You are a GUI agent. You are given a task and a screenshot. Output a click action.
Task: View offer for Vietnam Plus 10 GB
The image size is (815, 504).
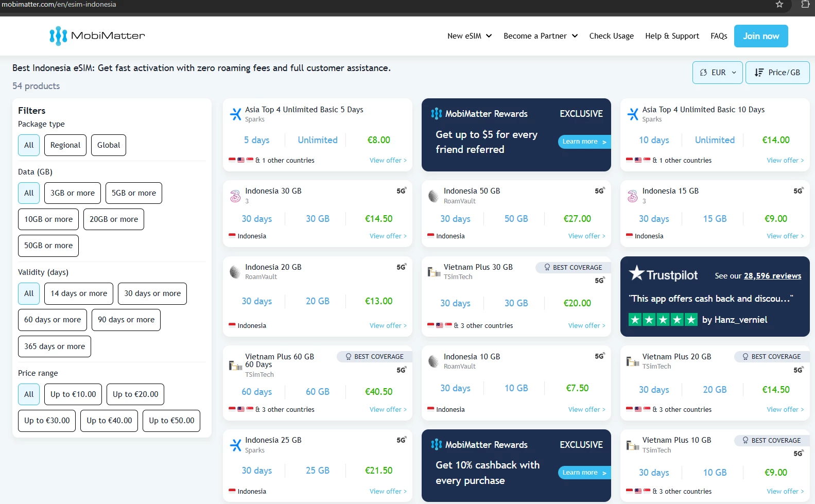click(x=785, y=492)
